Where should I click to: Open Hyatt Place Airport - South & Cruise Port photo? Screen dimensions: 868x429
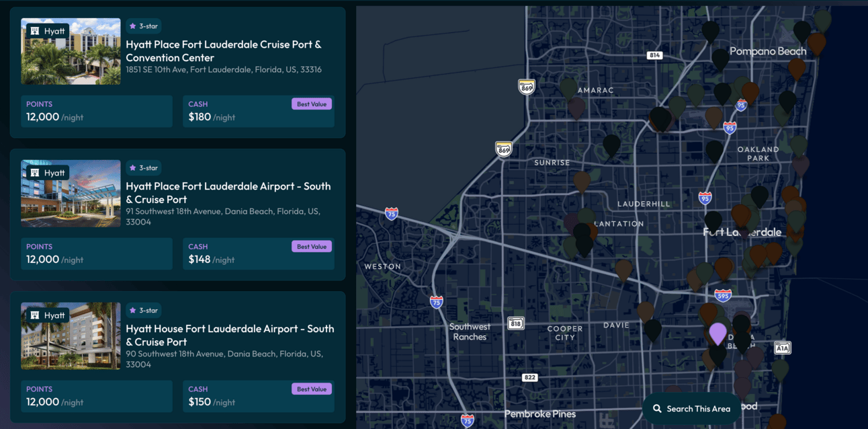71,194
